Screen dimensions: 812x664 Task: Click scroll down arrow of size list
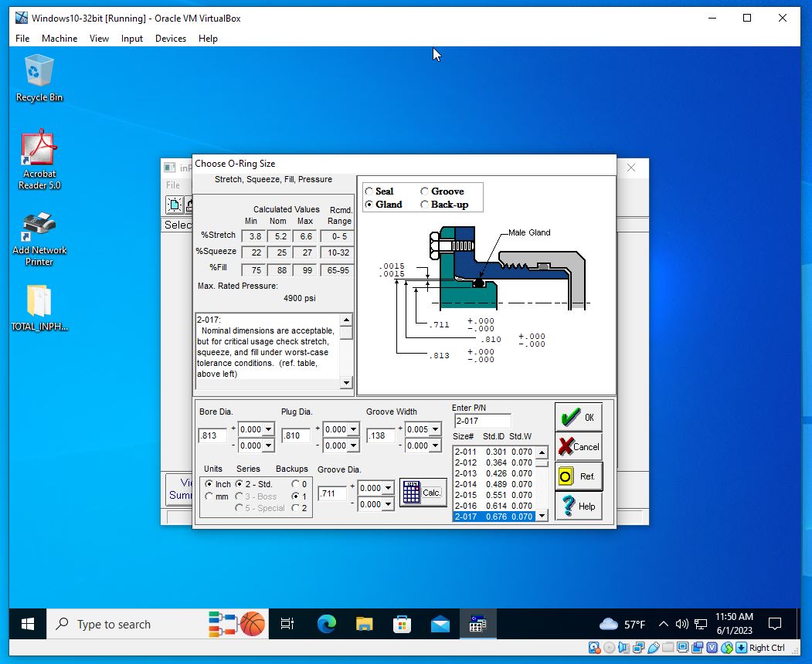[542, 516]
